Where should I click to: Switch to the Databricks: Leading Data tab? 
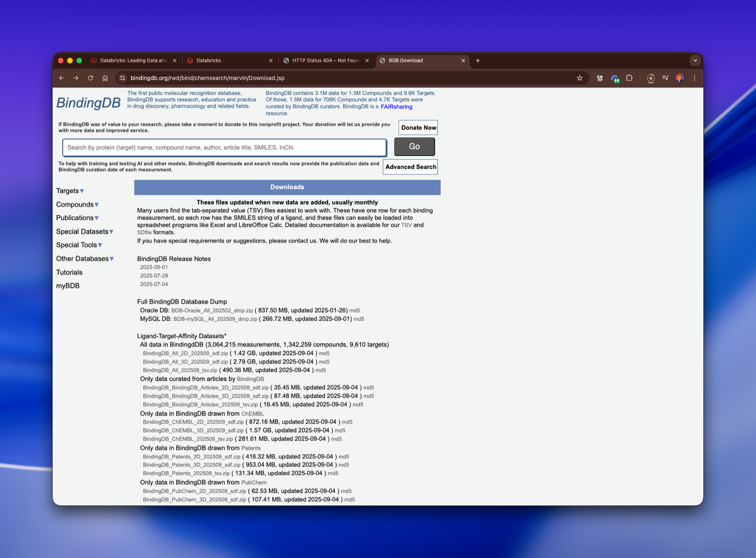tap(133, 60)
